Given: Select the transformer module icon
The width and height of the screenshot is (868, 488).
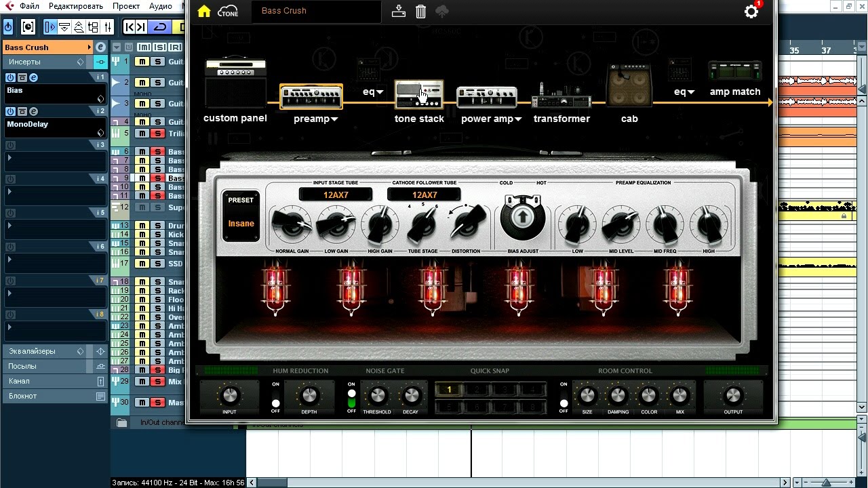Looking at the screenshot, I should point(561,98).
